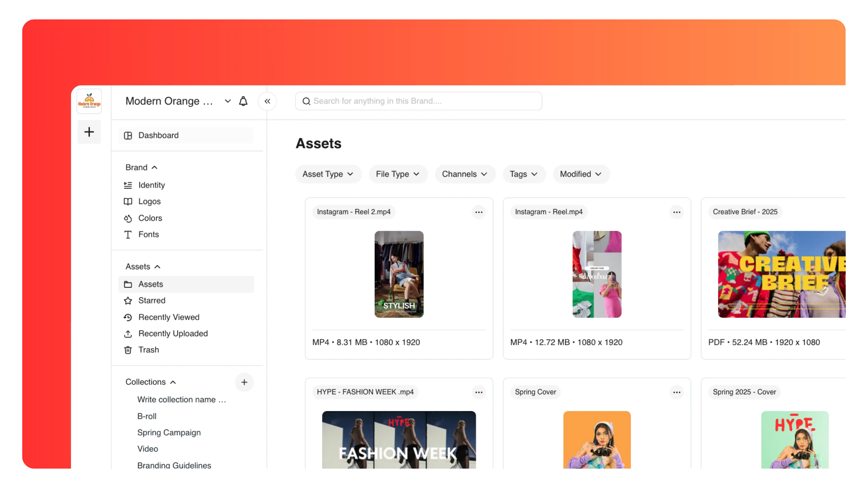The width and height of the screenshot is (868, 488).
Task: Open the Modern Orange brand logo
Action: pos(89,101)
